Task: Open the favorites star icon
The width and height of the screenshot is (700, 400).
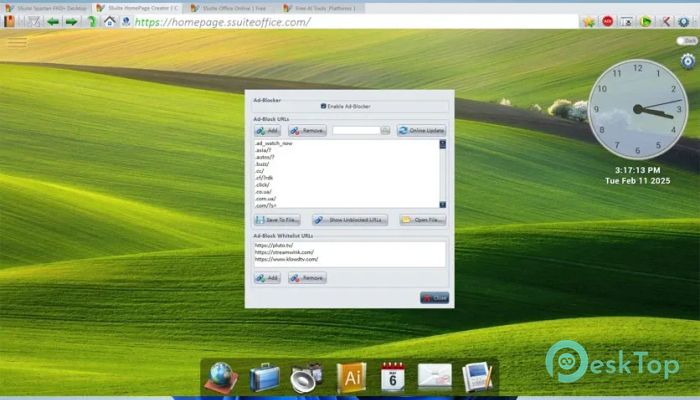Action: tap(589, 21)
